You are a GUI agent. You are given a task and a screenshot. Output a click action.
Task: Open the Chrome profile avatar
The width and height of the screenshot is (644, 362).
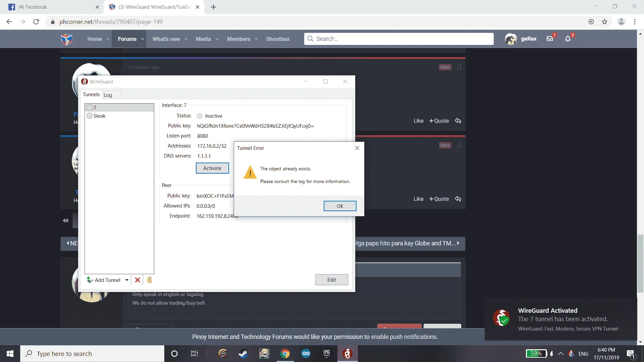coord(621,22)
